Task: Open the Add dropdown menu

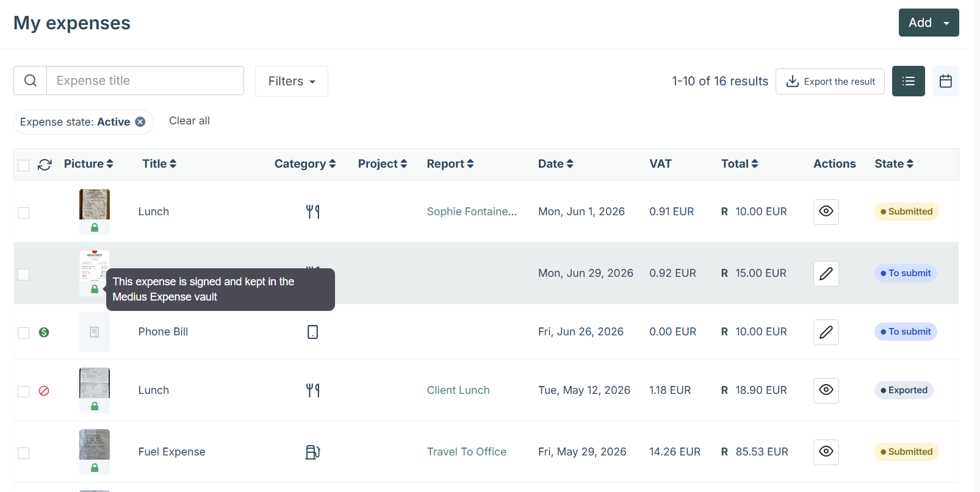Action: pos(929,23)
